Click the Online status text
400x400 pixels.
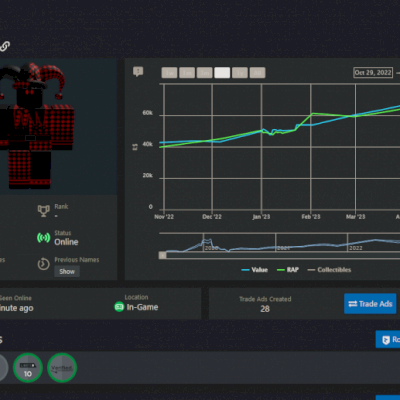[66, 242]
